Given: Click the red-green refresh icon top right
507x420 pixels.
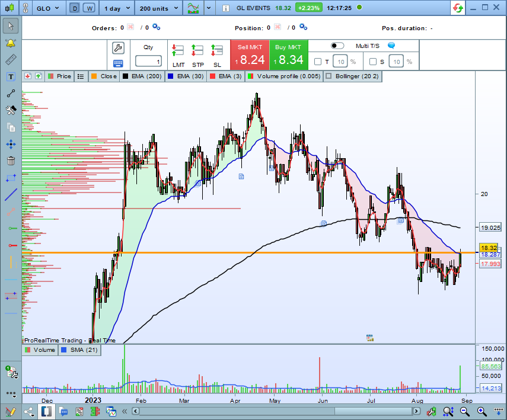Looking at the screenshot, I should (x=458, y=8).
